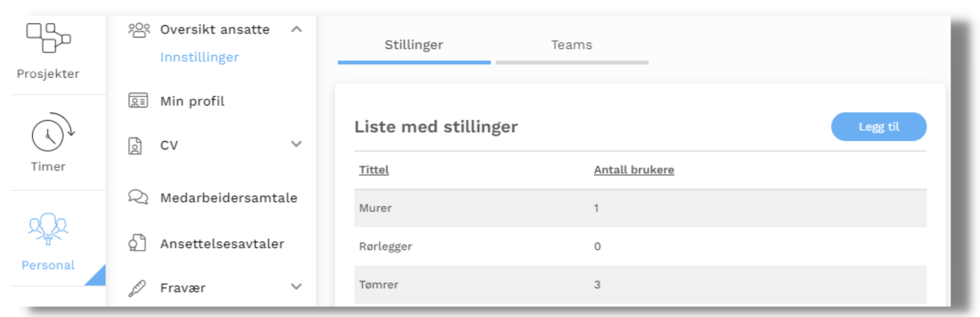Switch to the Stillinger tab
Screen dimensions: 980x317
point(414,45)
